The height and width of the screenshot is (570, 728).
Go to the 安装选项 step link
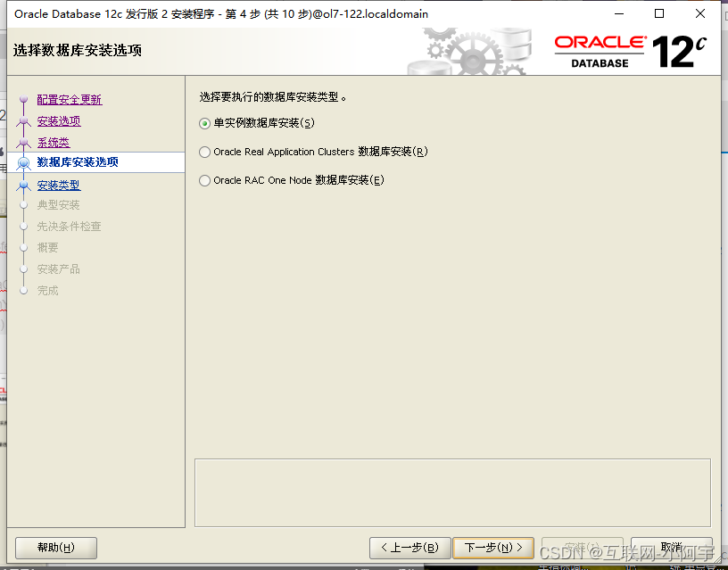(x=59, y=121)
